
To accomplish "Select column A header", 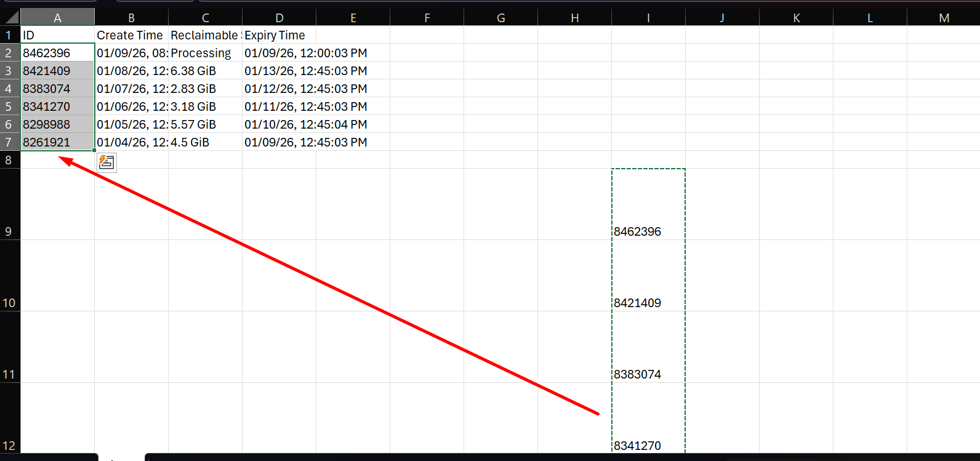I will [x=57, y=18].
